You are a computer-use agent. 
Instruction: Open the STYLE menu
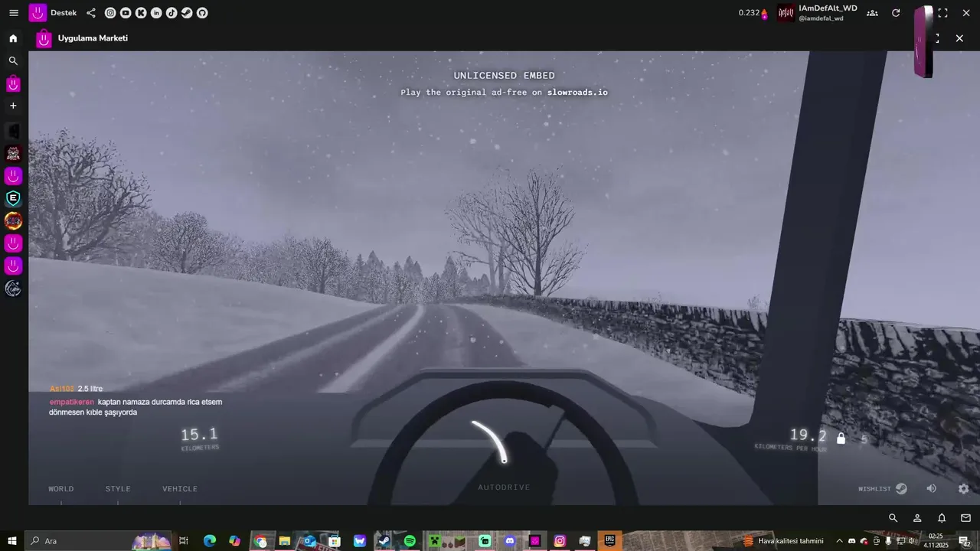tap(118, 489)
